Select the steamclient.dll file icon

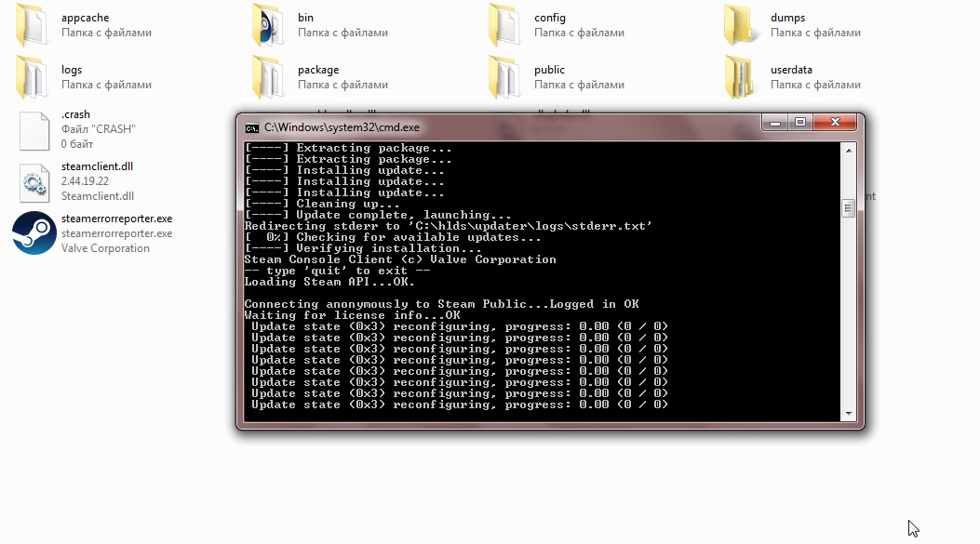[x=34, y=183]
